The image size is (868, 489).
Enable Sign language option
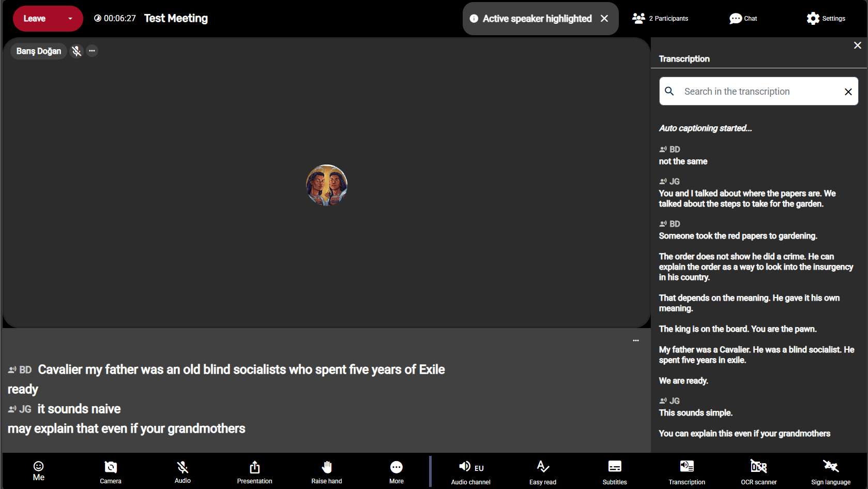[x=831, y=466]
